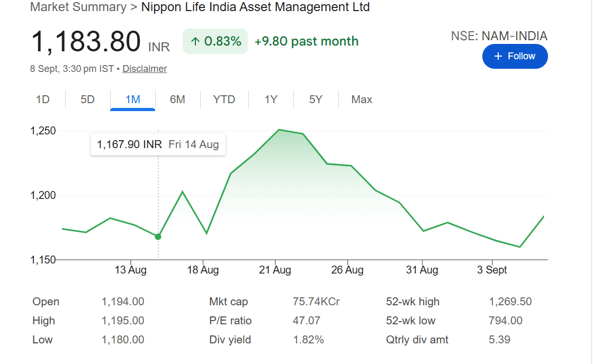Click the P/E ratio value 47.07
Viewport: 593px width, 364px height.
coord(307,321)
